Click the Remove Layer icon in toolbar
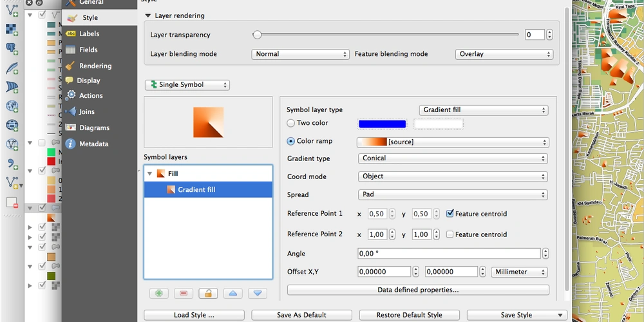 tap(12, 202)
